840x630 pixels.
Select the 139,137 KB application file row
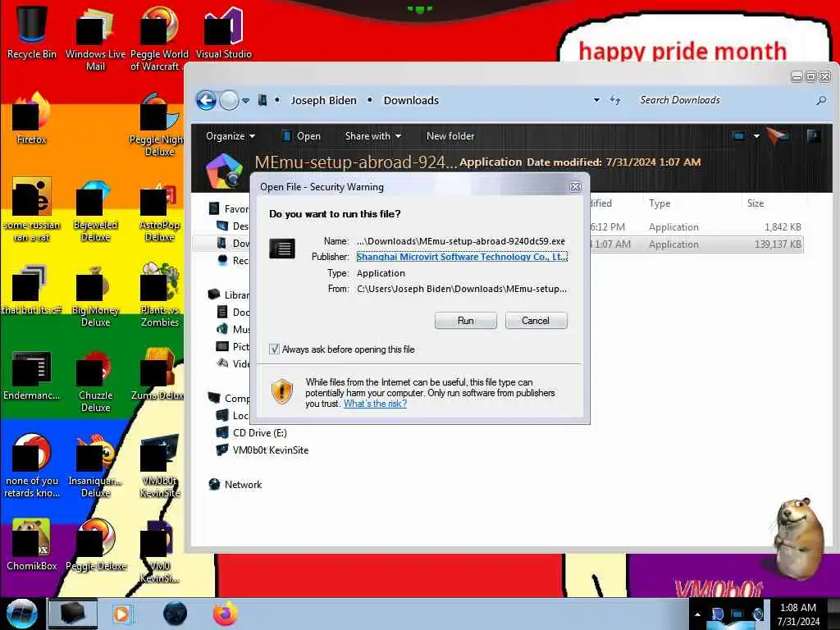696,244
